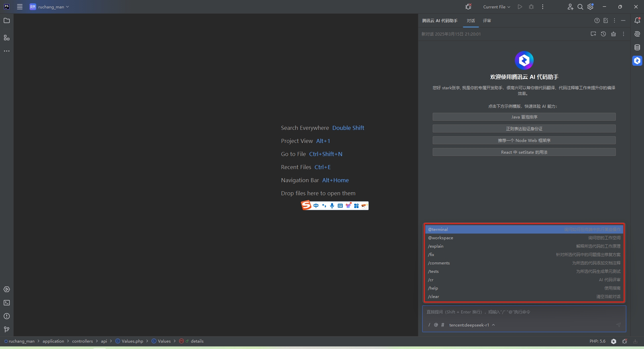Open the Git version control tool window

[7, 330]
